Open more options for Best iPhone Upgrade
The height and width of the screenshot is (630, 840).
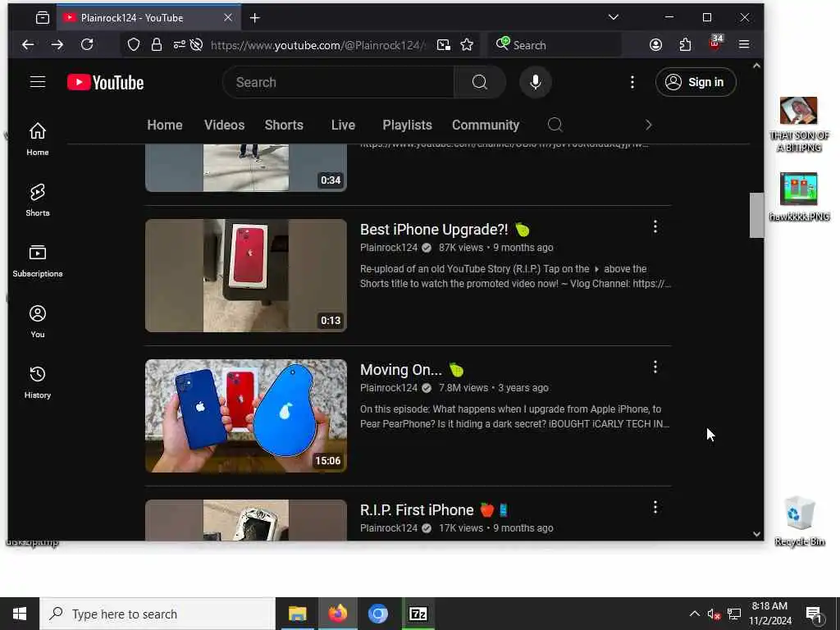tap(655, 226)
